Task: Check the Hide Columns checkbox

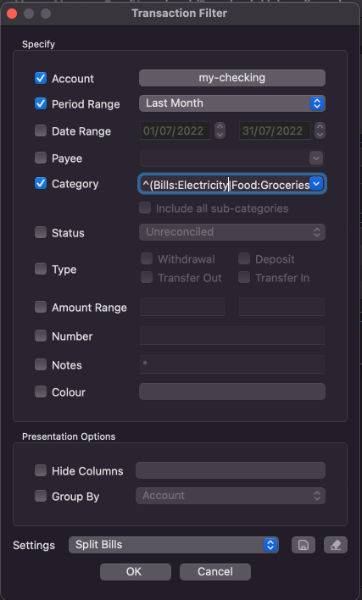Action: click(41, 470)
